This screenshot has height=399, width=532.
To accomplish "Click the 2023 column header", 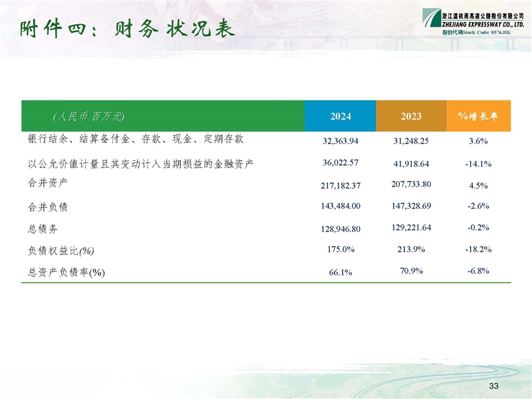I will [411, 116].
